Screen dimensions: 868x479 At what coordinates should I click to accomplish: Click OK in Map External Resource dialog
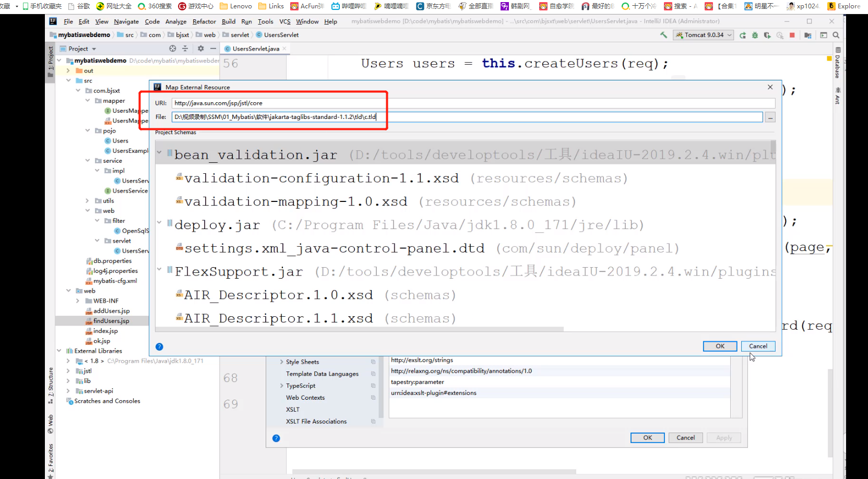coord(720,346)
